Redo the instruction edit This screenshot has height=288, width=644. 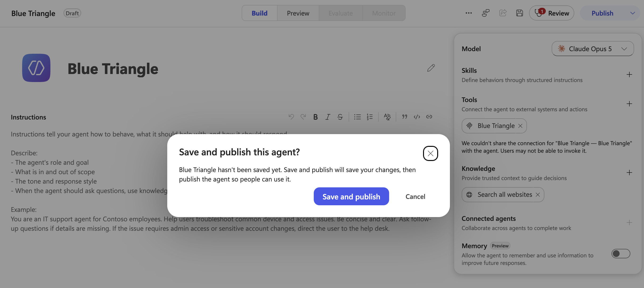[303, 117]
